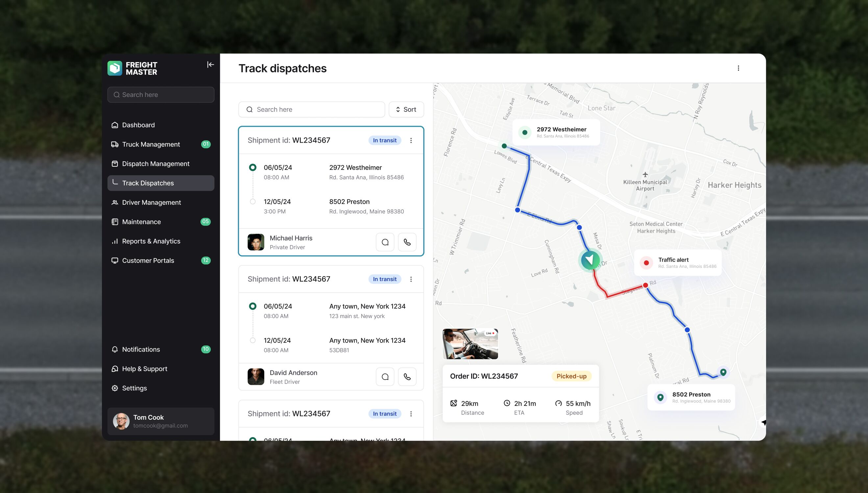The image size is (868, 493).
Task: Open options for Michael Harris shipment card
Action: click(x=411, y=140)
